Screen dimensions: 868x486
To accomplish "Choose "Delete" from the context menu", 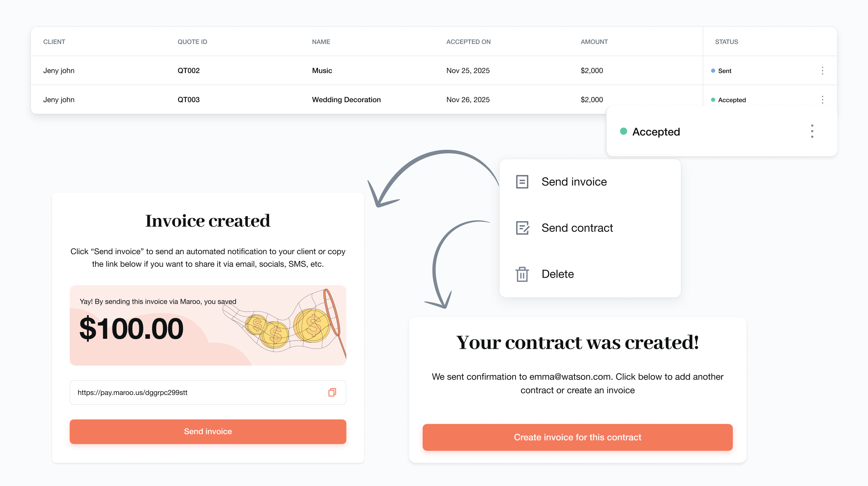I will [x=558, y=274].
